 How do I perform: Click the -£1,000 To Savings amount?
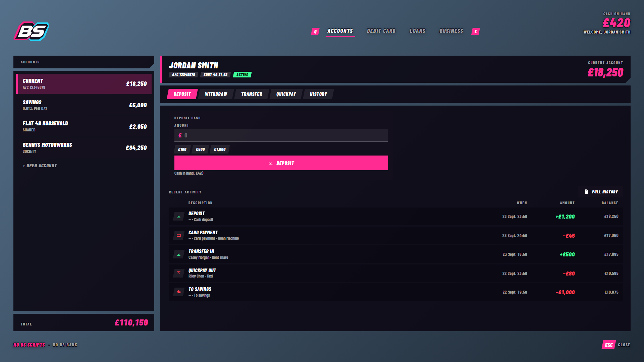coord(565,292)
